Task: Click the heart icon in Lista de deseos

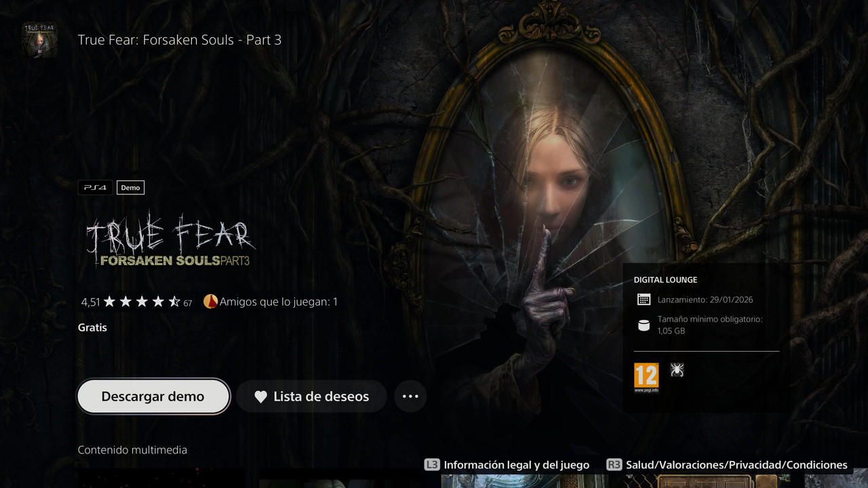Action: (260, 397)
